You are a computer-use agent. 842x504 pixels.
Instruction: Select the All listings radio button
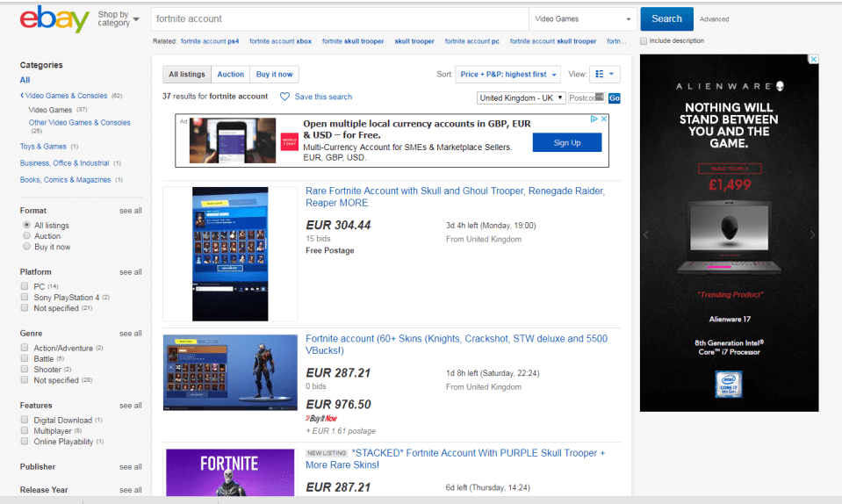point(26,225)
